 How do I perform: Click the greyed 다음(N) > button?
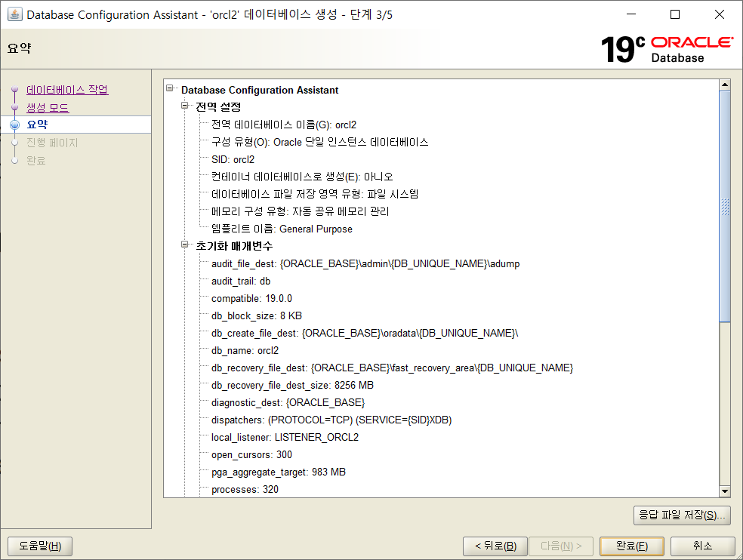point(561,546)
